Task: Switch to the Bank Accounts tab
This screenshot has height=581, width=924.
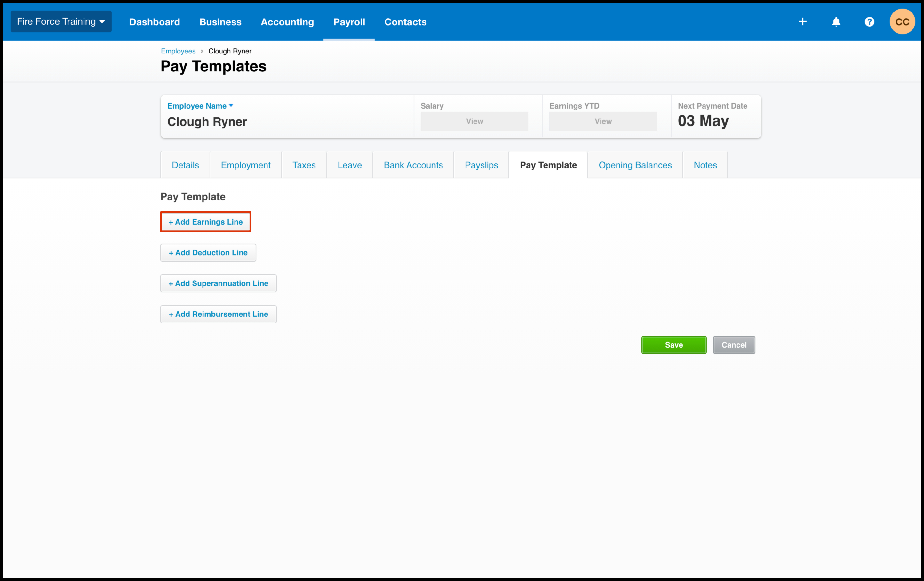Action: point(413,165)
